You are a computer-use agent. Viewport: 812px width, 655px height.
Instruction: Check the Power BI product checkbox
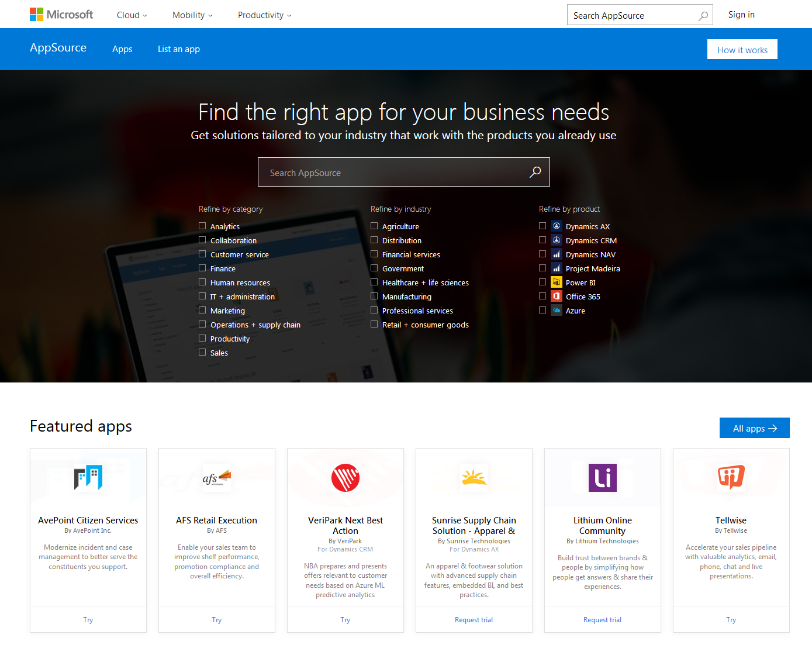click(543, 282)
